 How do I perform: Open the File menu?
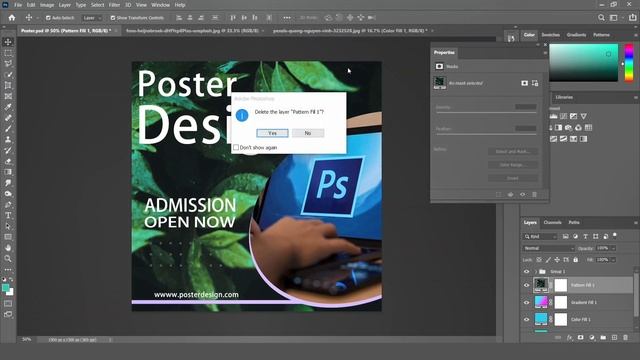point(18,5)
